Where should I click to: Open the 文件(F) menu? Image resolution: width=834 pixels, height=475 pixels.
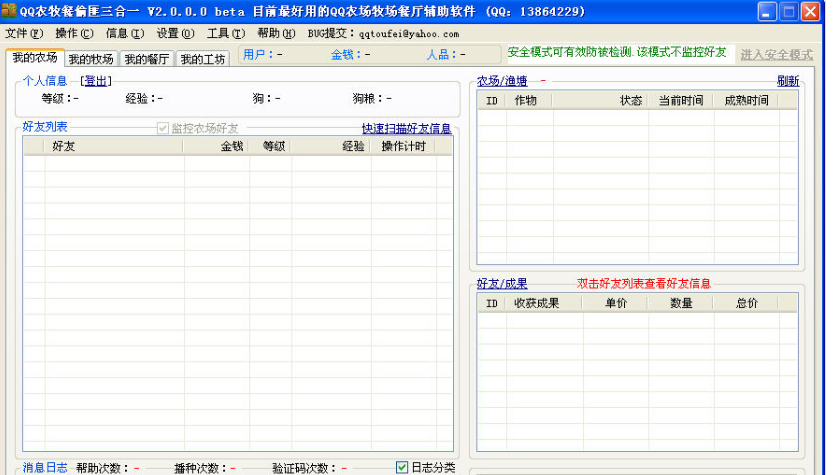24,34
